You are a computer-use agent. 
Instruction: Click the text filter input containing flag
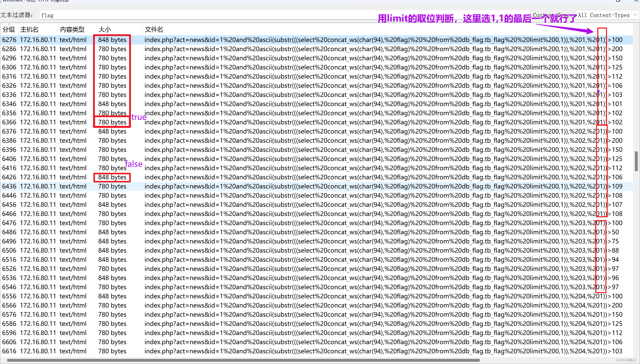285,15
